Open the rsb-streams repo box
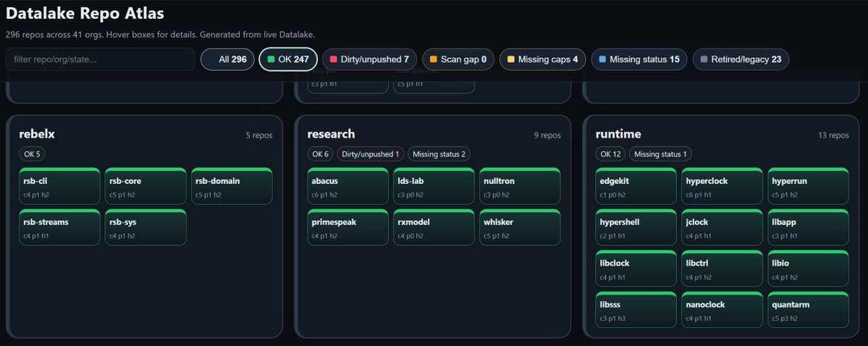This screenshot has height=346, width=868. (x=60, y=227)
